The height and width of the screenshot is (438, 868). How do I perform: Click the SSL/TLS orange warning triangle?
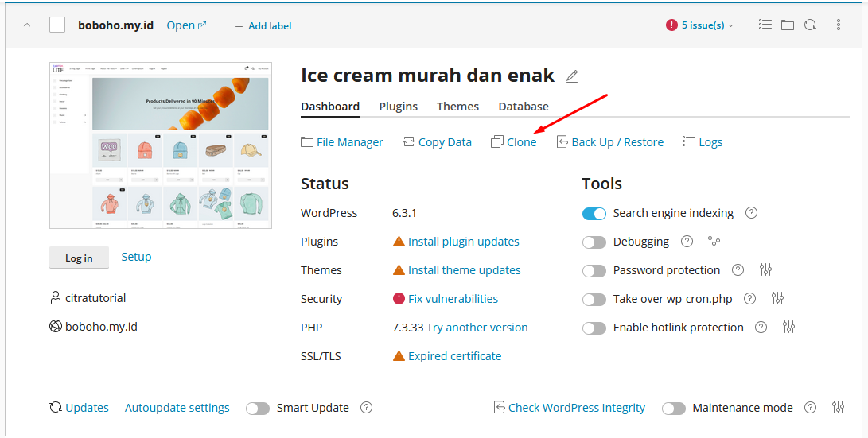point(399,355)
